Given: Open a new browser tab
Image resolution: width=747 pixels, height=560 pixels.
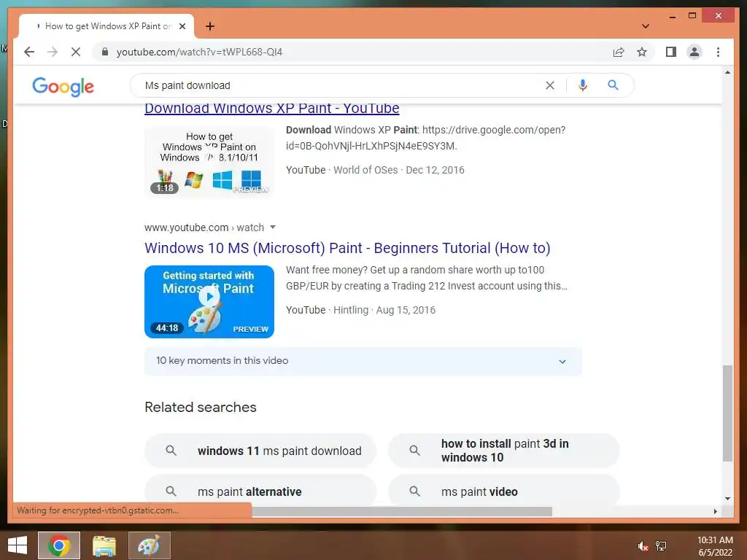Looking at the screenshot, I should [210, 26].
